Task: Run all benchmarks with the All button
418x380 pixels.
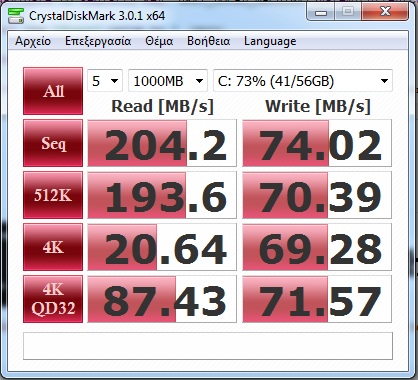Action: 53,91
